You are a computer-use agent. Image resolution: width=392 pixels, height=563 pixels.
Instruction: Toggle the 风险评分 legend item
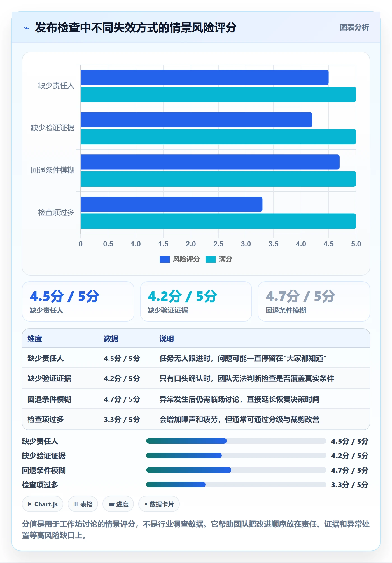(179, 259)
